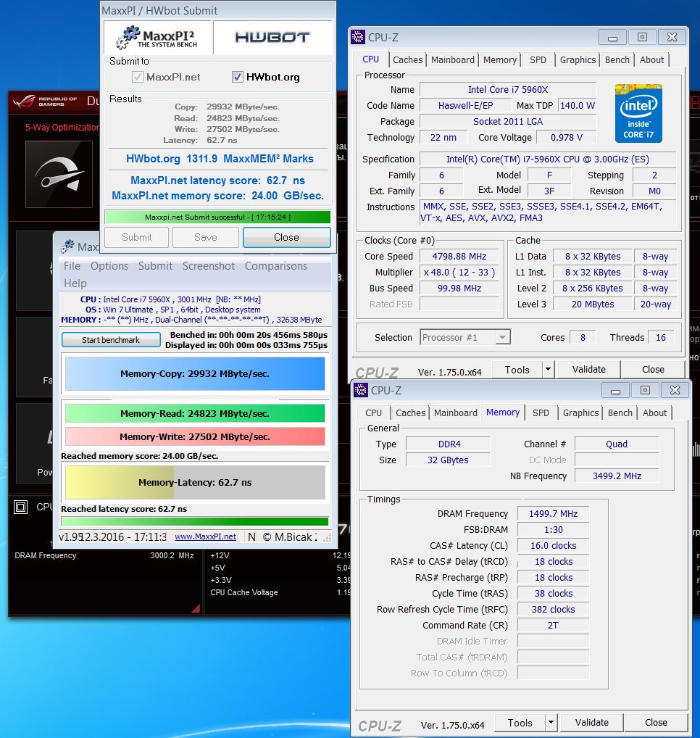Open the Screenshot menu in MaxxPI
The width and height of the screenshot is (700, 738).
[x=209, y=266]
